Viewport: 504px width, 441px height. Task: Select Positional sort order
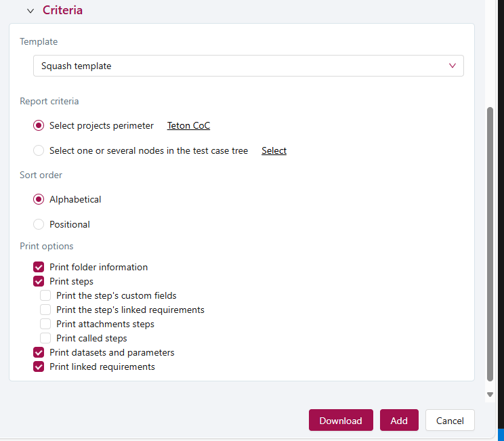tap(39, 224)
